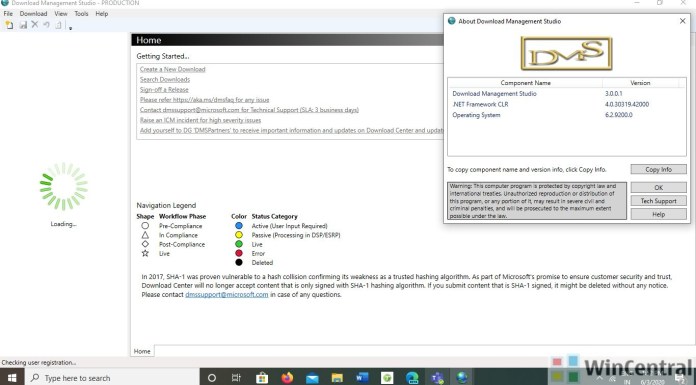Select the Operating System component row

click(566, 115)
